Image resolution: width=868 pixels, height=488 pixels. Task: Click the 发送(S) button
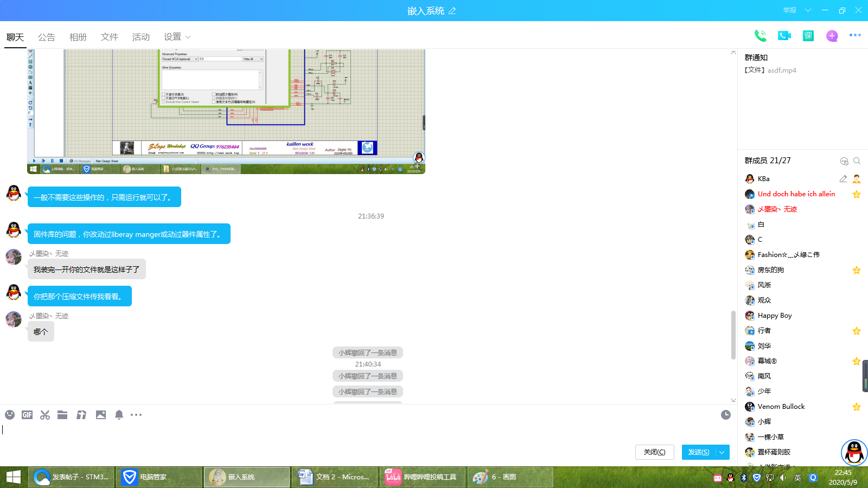coord(699,452)
